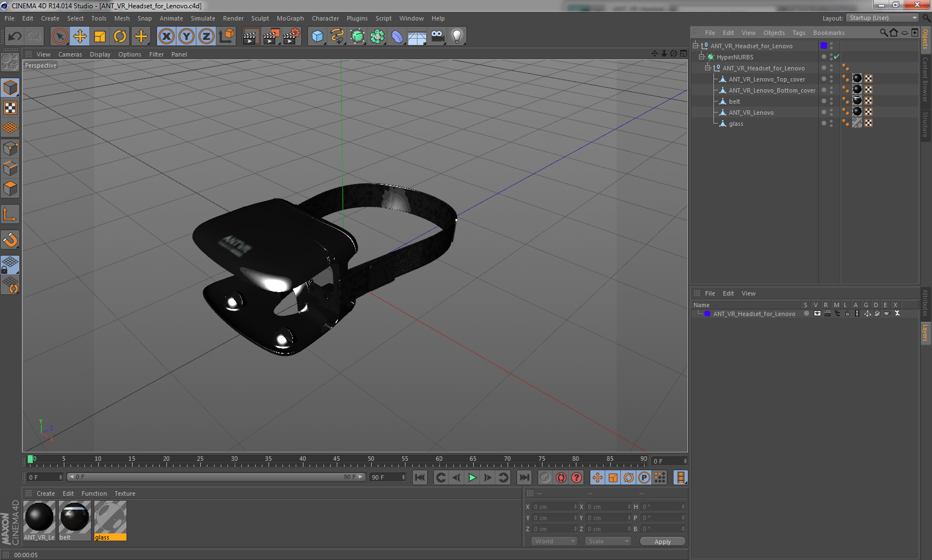Enable record active objects keyframe button
This screenshot has width=932, height=560.
tap(545, 477)
